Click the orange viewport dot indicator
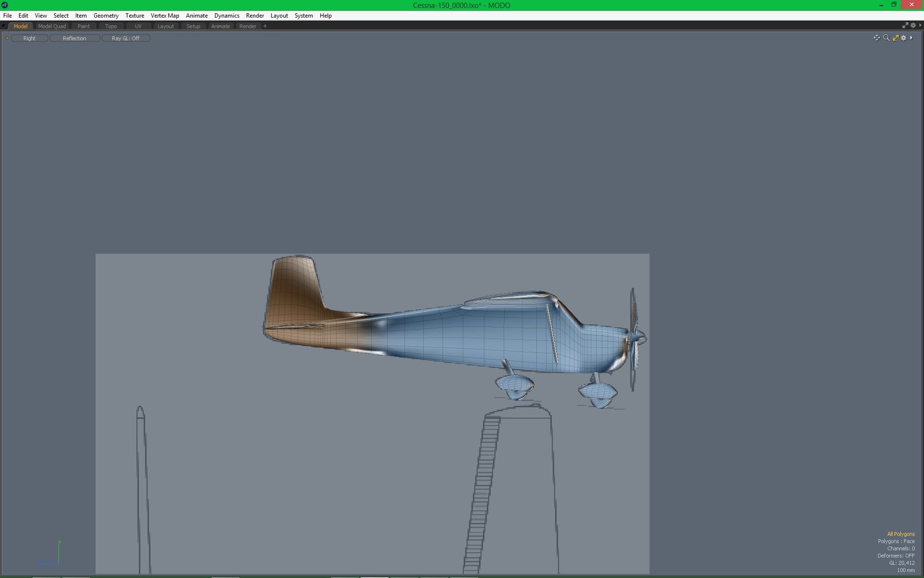This screenshot has width=924, height=578. (x=7, y=38)
